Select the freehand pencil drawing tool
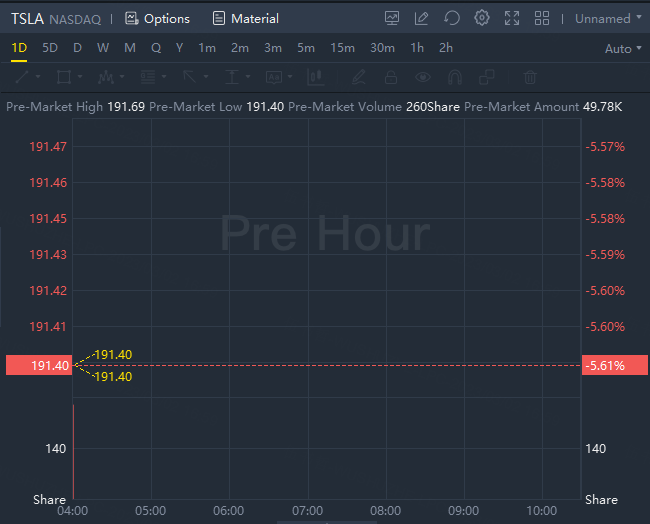The height and width of the screenshot is (524, 650). pos(359,77)
